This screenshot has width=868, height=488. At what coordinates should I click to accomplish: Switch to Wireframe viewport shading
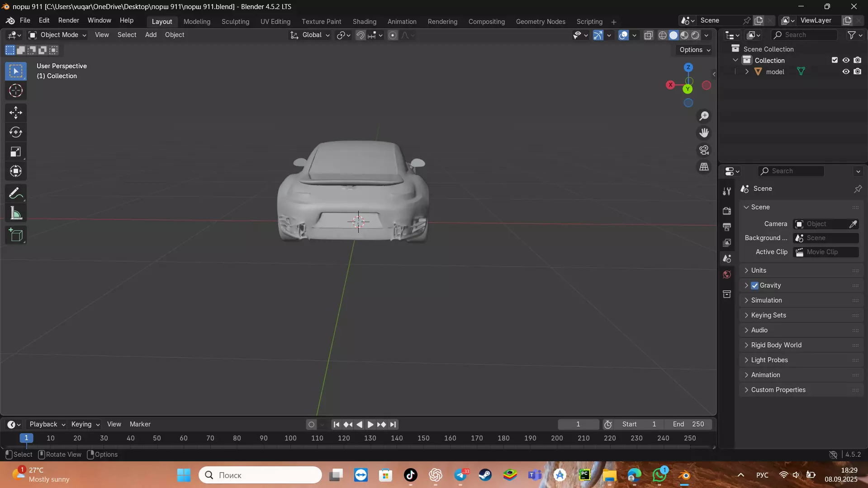[x=663, y=35]
